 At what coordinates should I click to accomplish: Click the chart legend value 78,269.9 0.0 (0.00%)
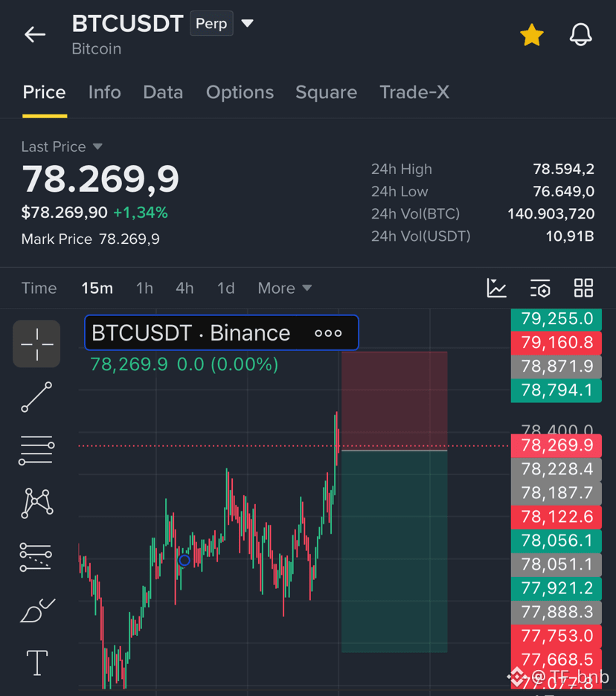pyautogui.click(x=185, y=364)
